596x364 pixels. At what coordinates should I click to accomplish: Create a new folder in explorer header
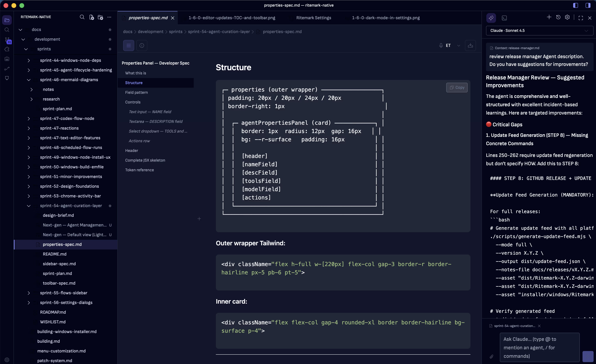pyautogui.click(x=100, y=17)
